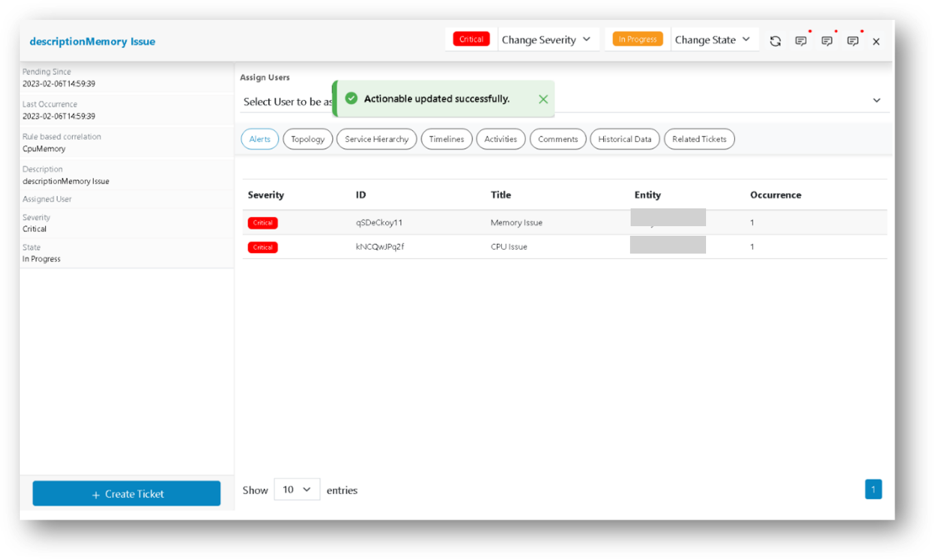Click Critical badge in CPU Issue row
Screen dimensions: 935x560
(x=263, y=247)
